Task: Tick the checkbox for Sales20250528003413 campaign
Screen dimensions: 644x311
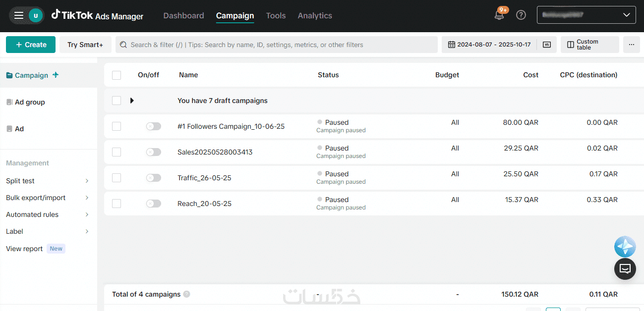Action: click(x=117, y=152)
